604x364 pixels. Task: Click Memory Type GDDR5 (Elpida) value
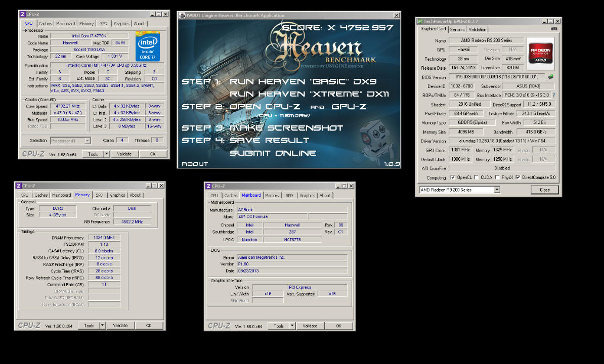(x=472, y=122)
